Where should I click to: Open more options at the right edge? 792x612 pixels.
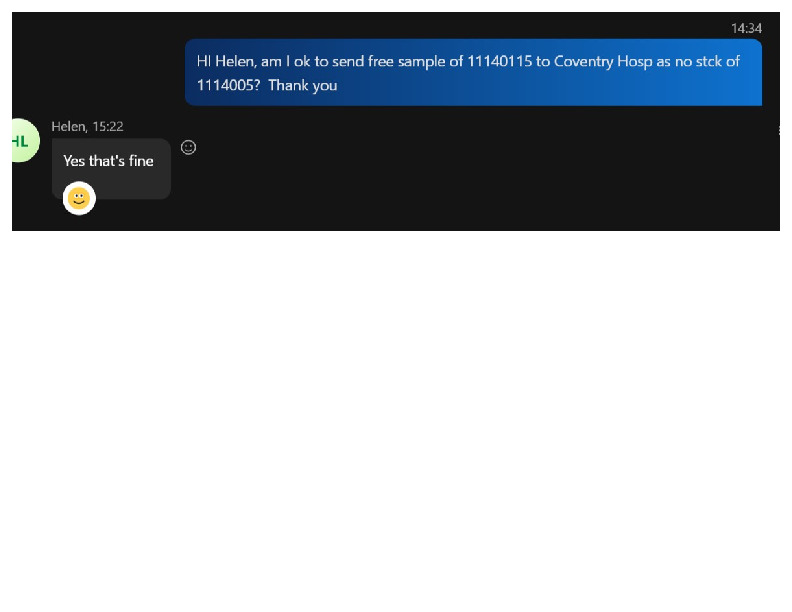click(778, 131)
